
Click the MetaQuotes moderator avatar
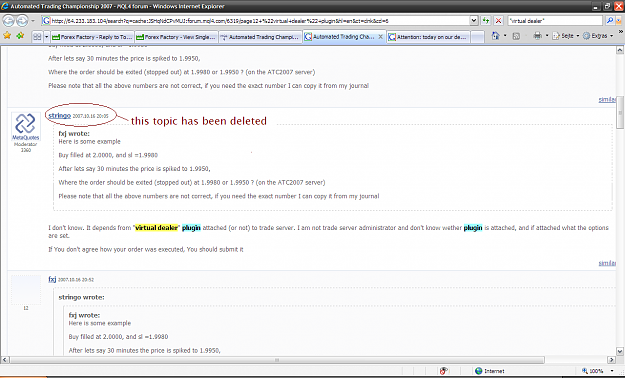point(26,126)
